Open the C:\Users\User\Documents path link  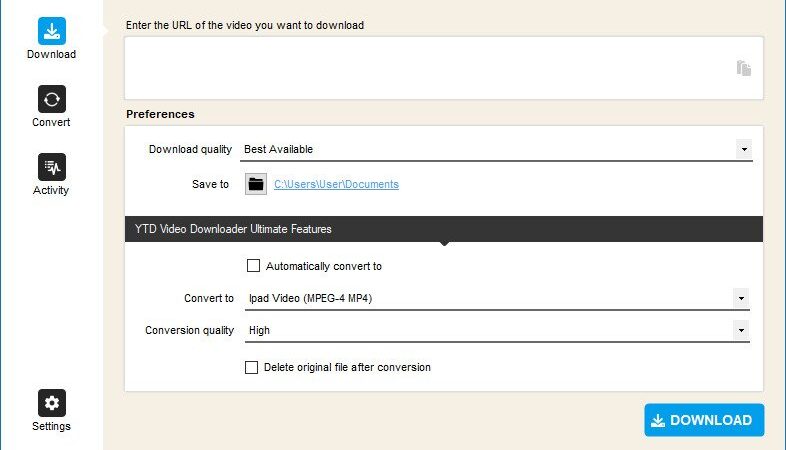click(336, 184)
